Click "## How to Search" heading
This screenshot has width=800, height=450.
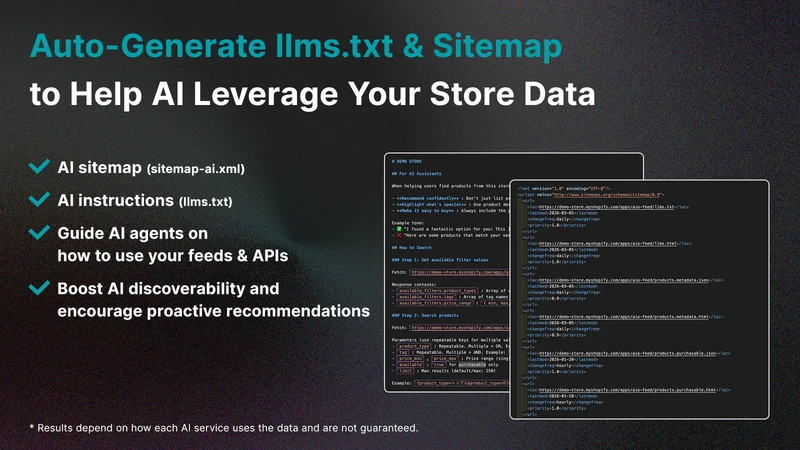412,247
